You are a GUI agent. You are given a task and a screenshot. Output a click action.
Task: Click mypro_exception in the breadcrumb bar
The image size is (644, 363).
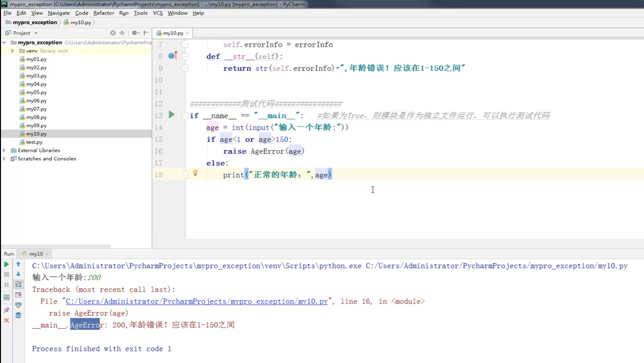(31, 22)
